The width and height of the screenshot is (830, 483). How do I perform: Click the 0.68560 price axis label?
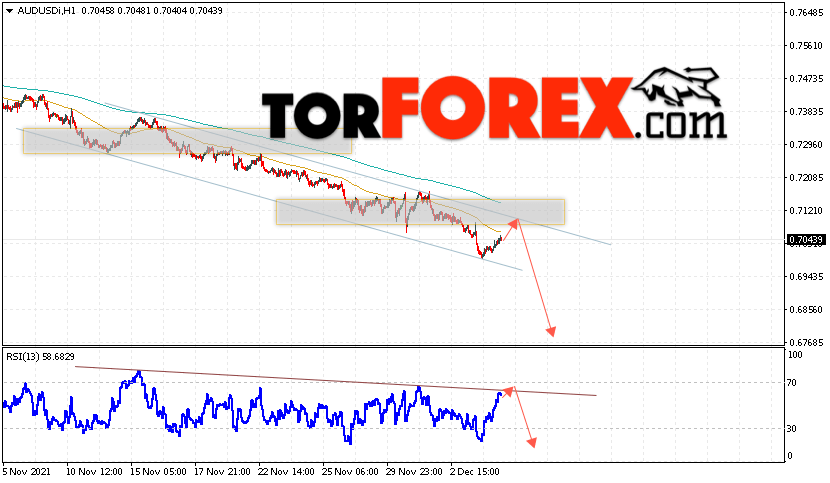point(806,309)
